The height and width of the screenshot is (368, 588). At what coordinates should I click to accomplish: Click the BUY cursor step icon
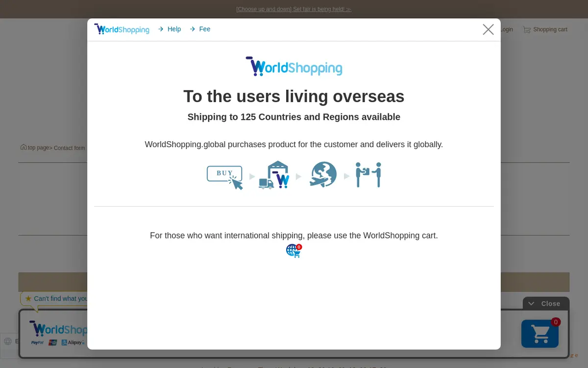225,177
